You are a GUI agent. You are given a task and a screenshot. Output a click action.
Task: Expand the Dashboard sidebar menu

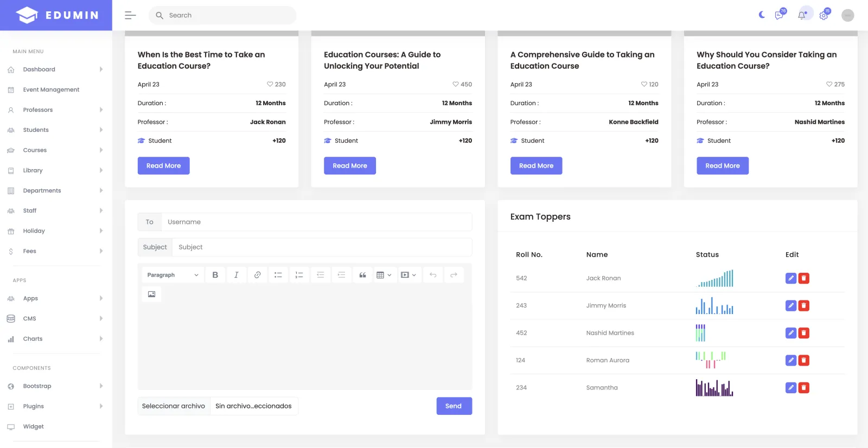click(x=56, y=69)
